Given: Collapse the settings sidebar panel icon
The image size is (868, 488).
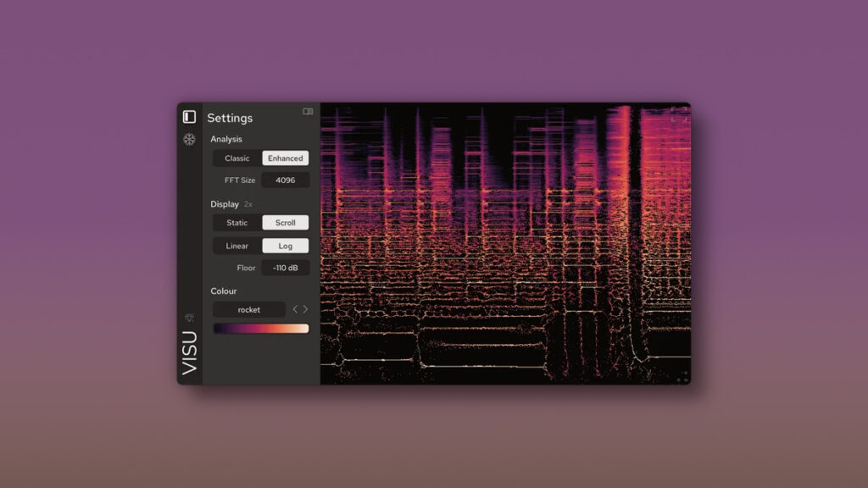Looking at the screenshot, I should coord(189,117).
